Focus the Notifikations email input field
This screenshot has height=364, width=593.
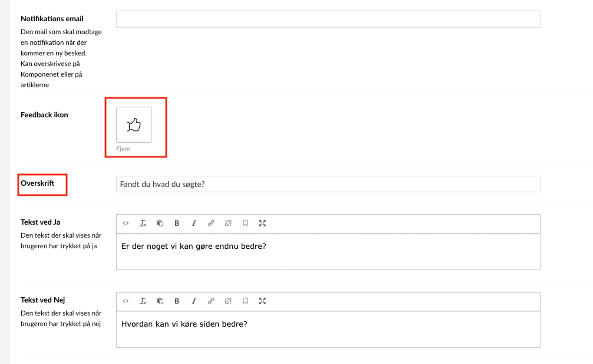[328, 19]
